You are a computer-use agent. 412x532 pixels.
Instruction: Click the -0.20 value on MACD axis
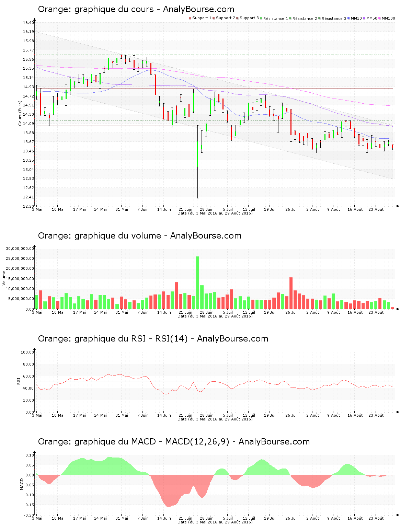pos(29,515)
